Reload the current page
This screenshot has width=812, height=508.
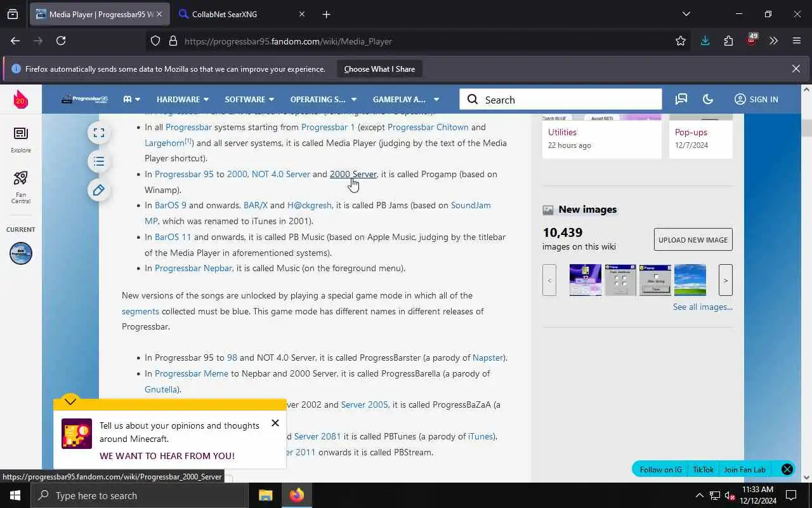tap(61, 41)
